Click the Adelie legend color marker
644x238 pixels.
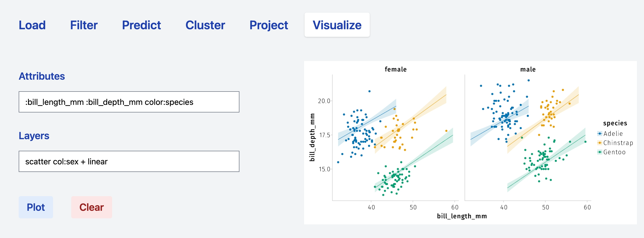pos(600,134)
